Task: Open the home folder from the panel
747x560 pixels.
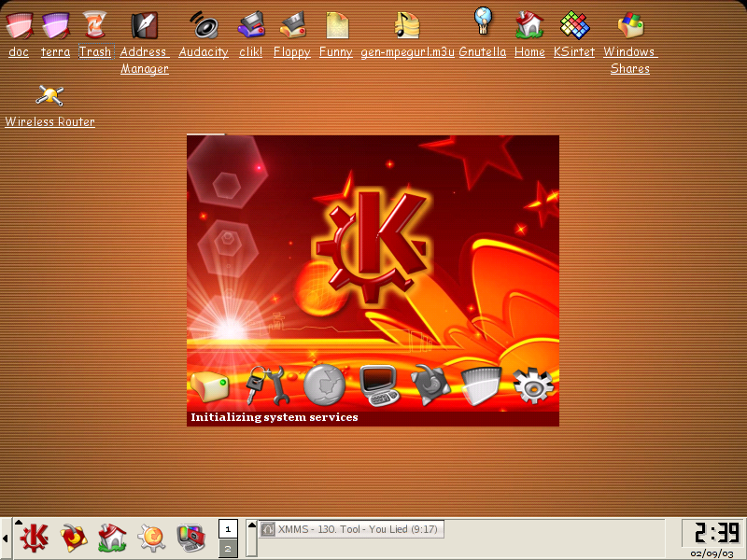Action: (112, 539)
